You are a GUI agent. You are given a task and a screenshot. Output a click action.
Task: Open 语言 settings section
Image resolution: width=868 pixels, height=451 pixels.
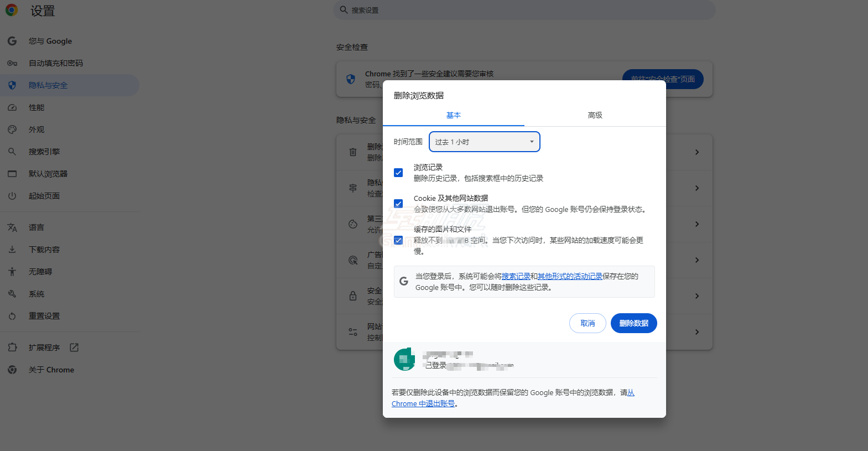click(70, 227)
